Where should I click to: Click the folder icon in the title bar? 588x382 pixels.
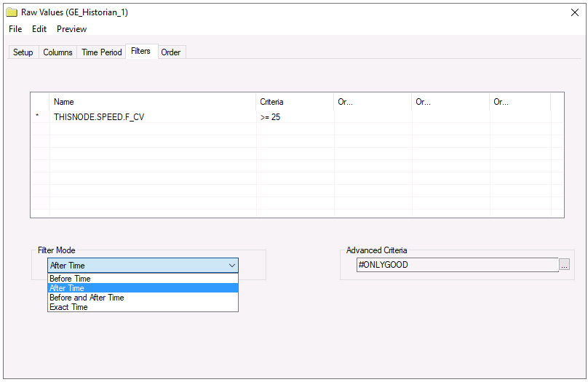12,12
